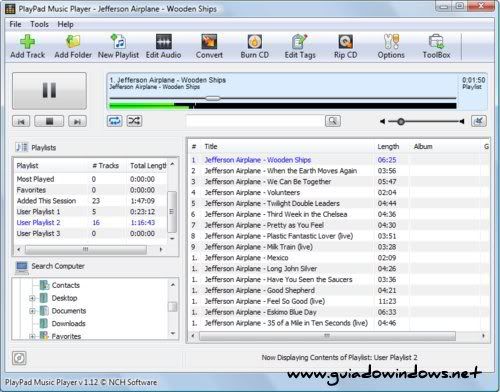
Task: Click the Search Computer icon
Action: [22, 267]
